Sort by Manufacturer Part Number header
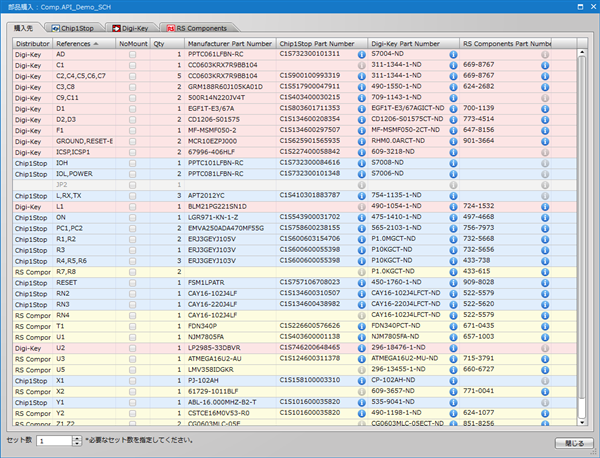 coord(230,44)
